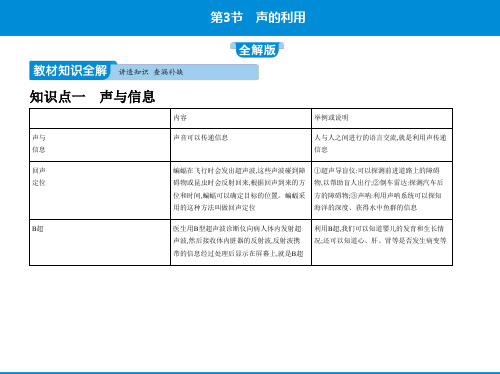The height and width of the screenshot is (374, 500).
Task: Select the B超 baby development example cell
Action: point(382,242)
